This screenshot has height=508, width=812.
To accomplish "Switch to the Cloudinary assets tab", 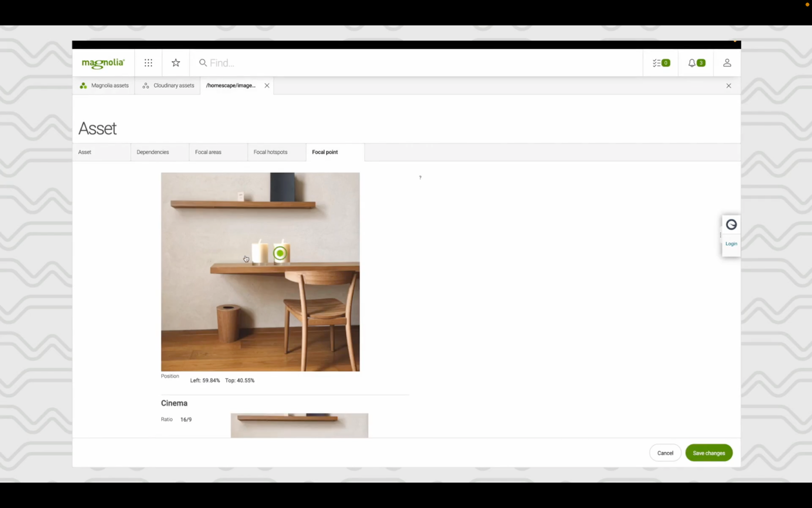I will coord(168,86).
